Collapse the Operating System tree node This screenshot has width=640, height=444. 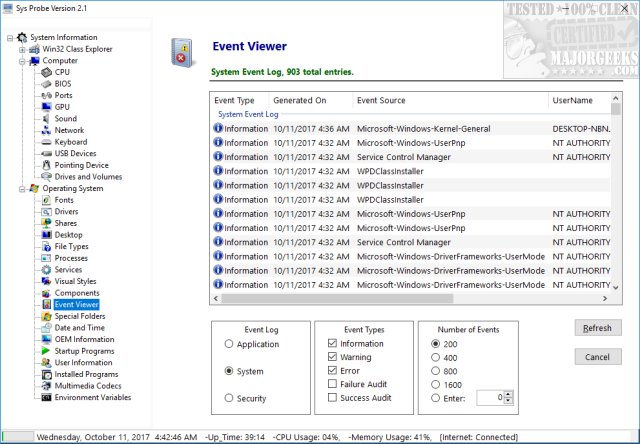22,188
